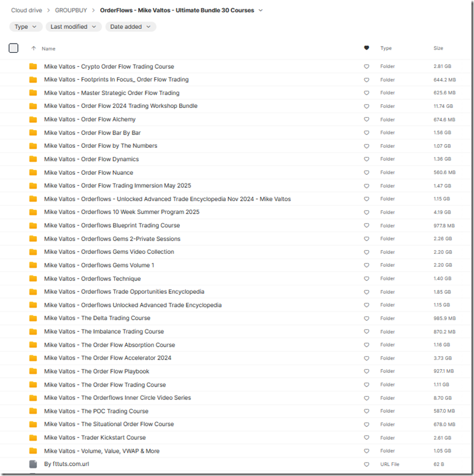Sort by the Size column header
The height and width of the screenshot is (476, 474).
[x=438, y=48]
